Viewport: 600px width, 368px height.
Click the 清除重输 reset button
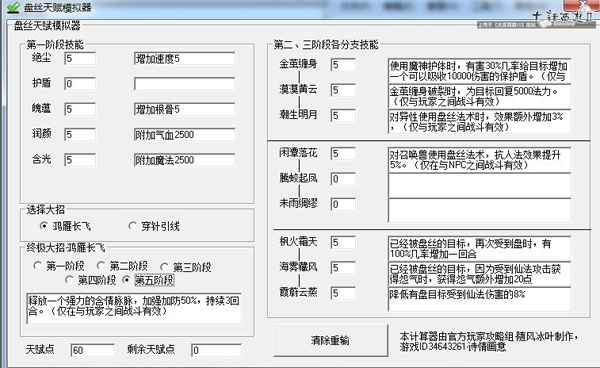(330, 340)
